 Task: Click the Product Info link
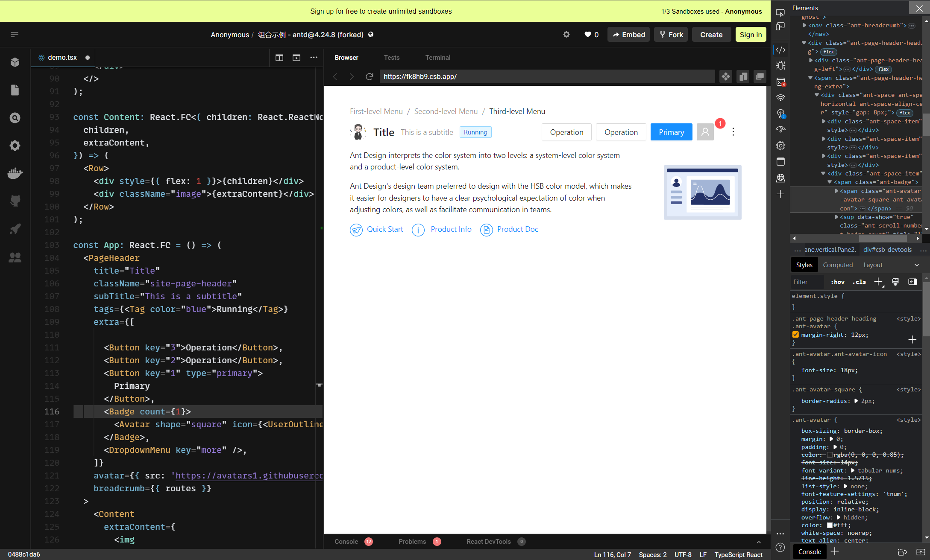pos(451,230)
